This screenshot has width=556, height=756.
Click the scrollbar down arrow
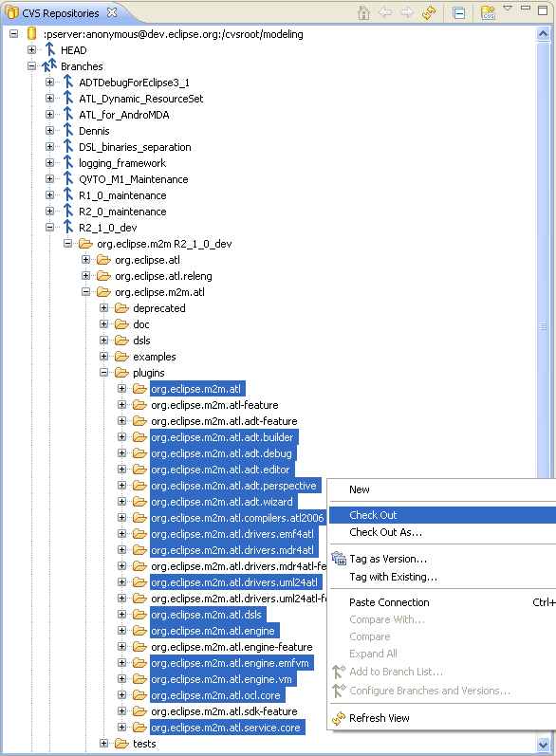click(x=543, y=744)
